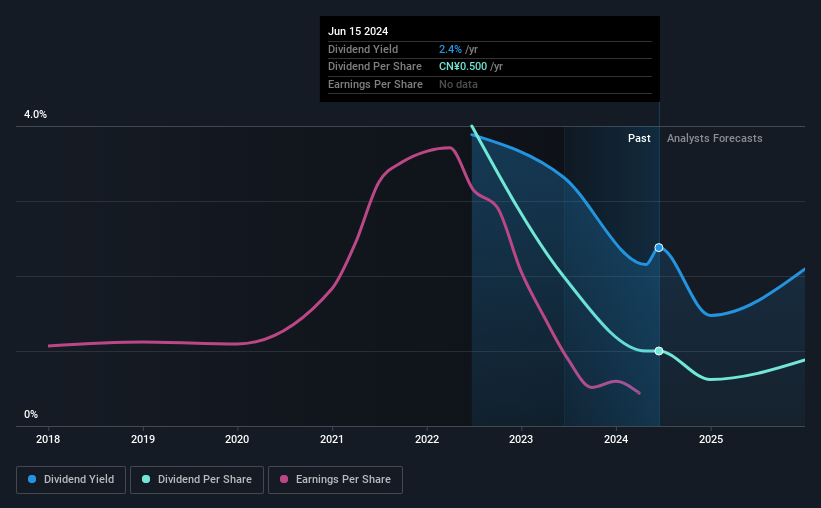Select the blue Dividend Yield data point marker
Screen dimensions: 821x508
click(x=659, y=247)
